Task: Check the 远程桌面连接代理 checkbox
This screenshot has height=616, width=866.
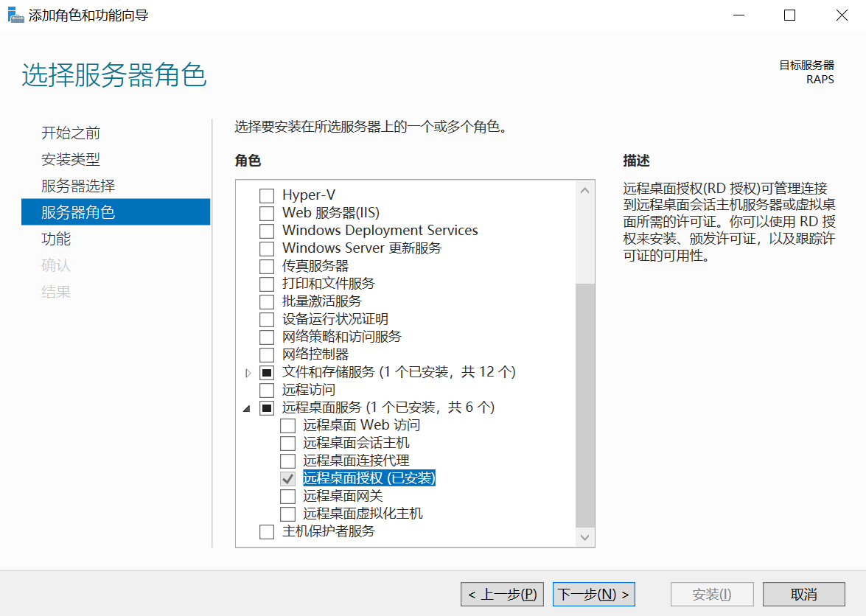Action: tap(287, 461)
